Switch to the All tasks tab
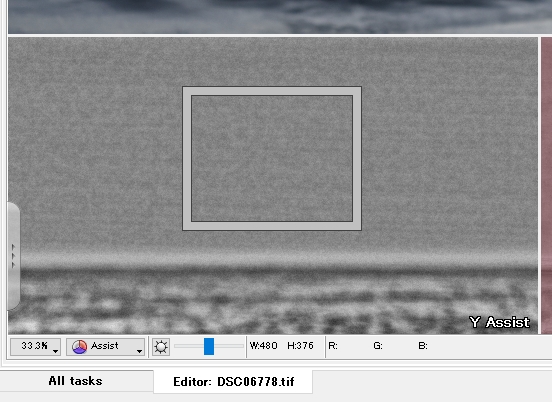The image size is (552, 402). point(76,381)
